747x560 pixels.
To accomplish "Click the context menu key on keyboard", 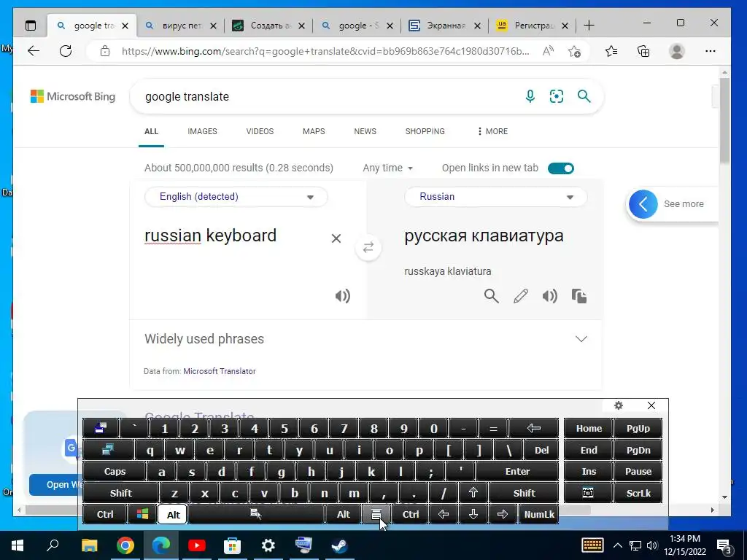I will coord(376,514).
